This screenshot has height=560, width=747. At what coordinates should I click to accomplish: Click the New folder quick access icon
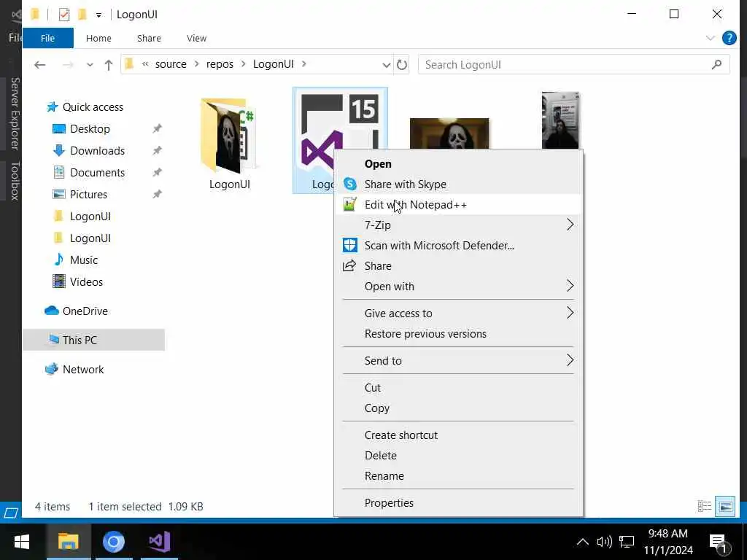click(x=82, y=15)
